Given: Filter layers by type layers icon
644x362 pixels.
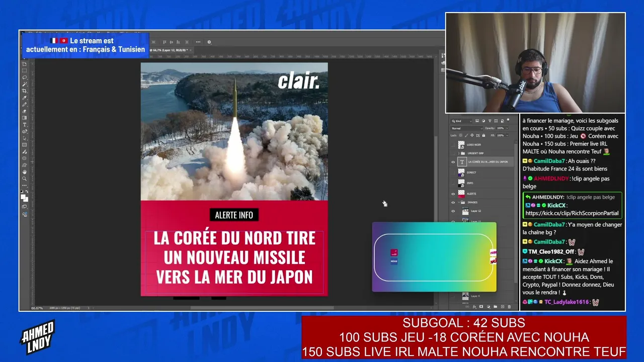Looking at the screenshot, I should tap(490, 121).
